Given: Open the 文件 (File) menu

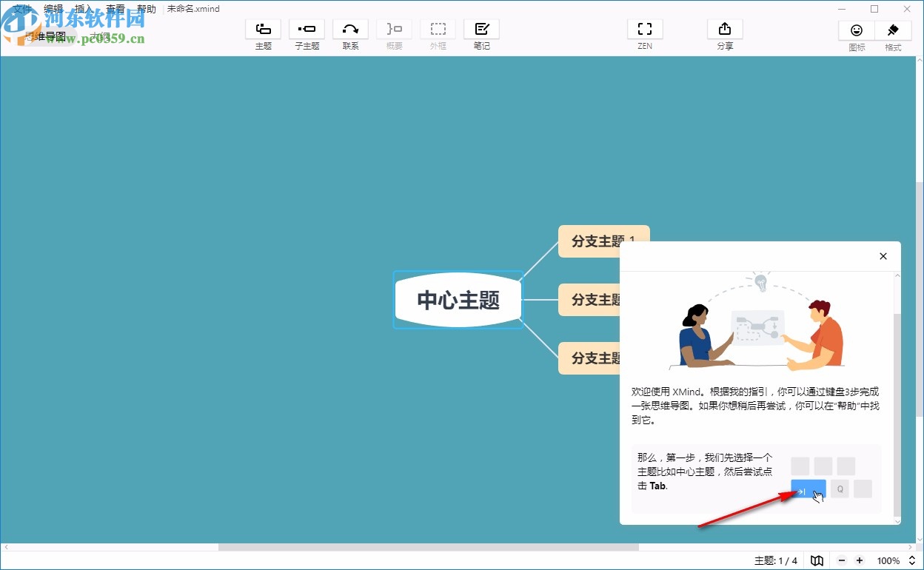Looking at the screenshot, I should pos(21,8).
